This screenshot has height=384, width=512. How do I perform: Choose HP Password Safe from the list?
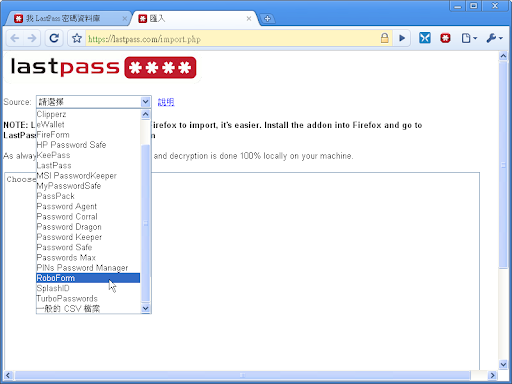(x=88, y=145)
